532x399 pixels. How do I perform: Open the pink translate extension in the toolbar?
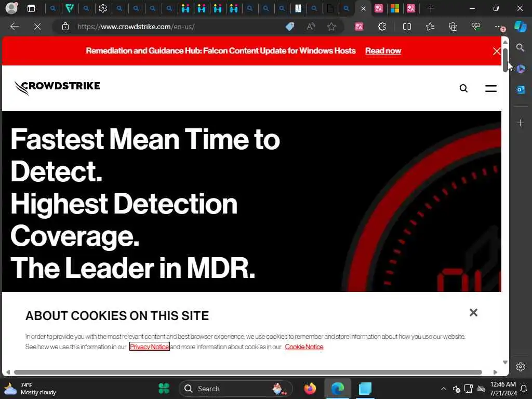point(359,26)
